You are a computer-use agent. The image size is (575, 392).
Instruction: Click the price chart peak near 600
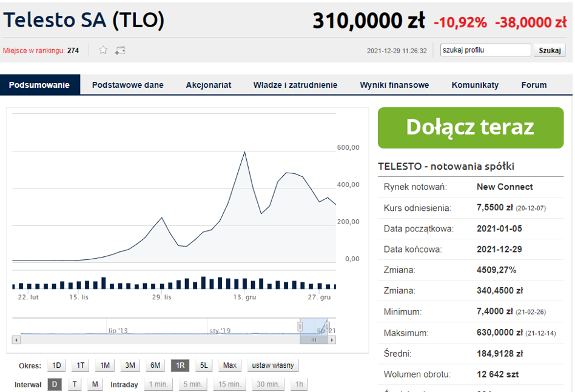244,152
